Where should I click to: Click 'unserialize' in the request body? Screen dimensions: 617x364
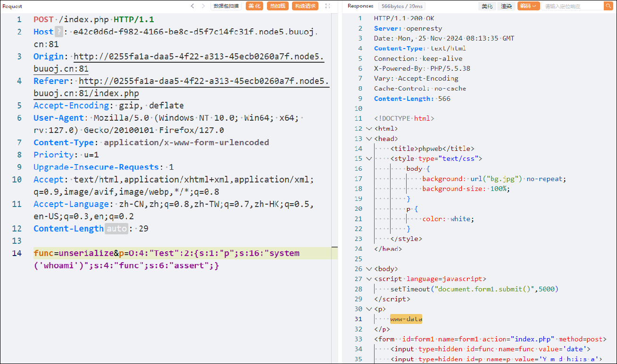coord(86,253)
